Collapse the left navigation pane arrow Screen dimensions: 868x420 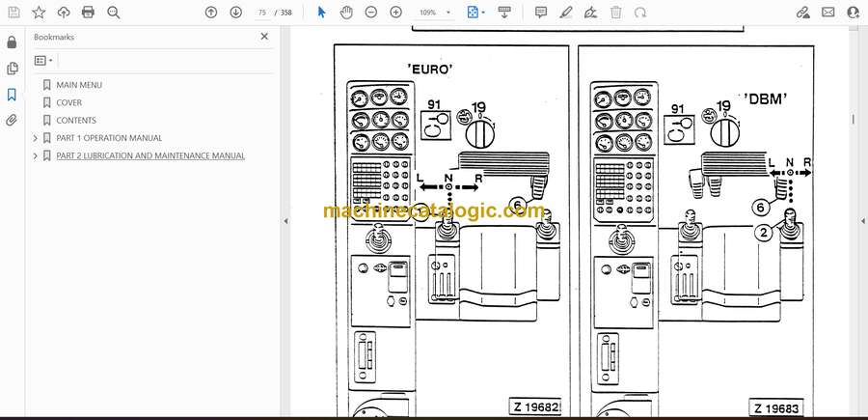pos(285,221)
